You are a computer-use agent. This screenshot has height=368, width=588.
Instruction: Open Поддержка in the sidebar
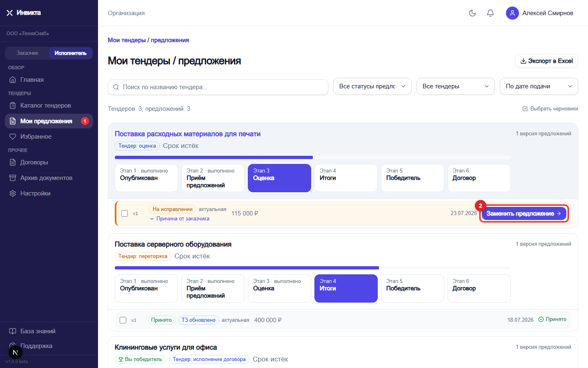(49, 346)
